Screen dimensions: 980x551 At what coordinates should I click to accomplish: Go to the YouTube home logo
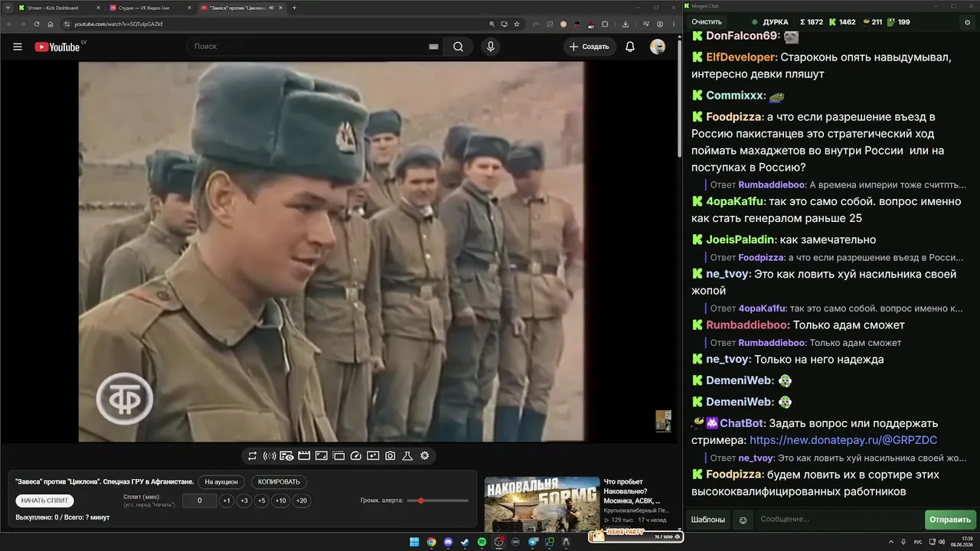(57, 47)
